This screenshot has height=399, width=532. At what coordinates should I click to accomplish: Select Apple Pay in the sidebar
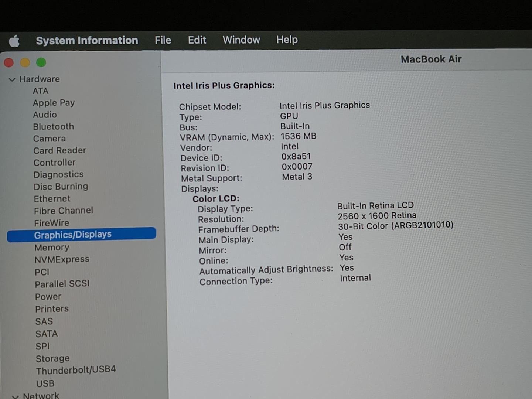tap(54, 103)
